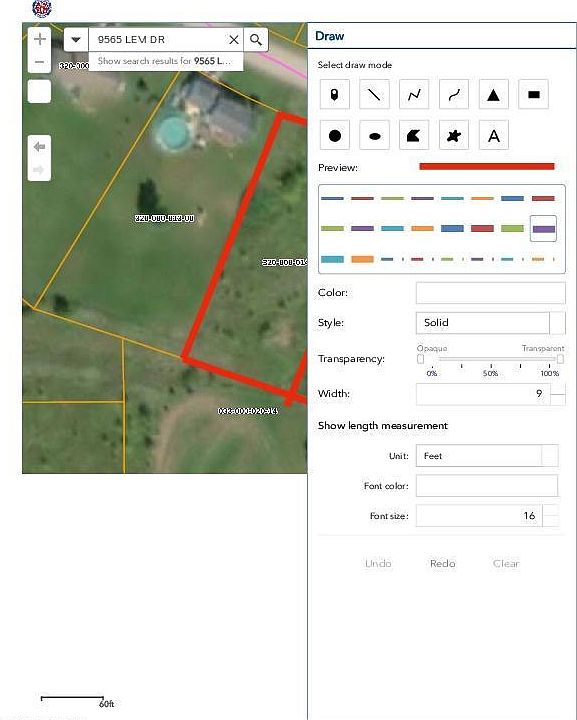Screen dimensions: 577x720
Task: Select the polygon draw mode
Action: pyautogui.click(x=414, y=135)
